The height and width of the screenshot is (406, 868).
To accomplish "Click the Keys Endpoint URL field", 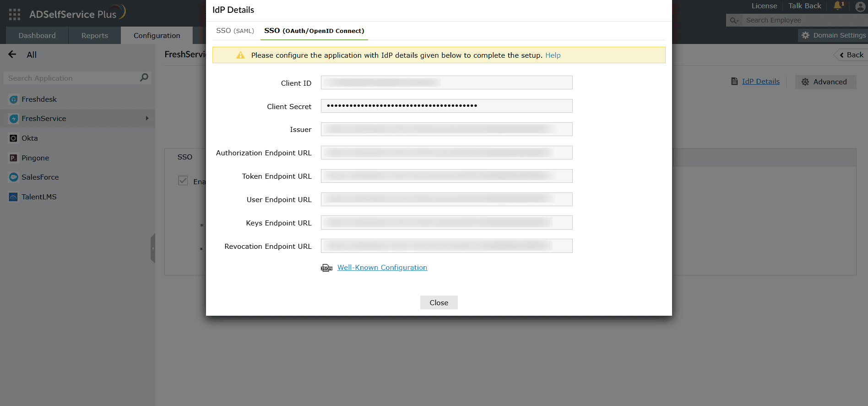I will tap(447, 223).
